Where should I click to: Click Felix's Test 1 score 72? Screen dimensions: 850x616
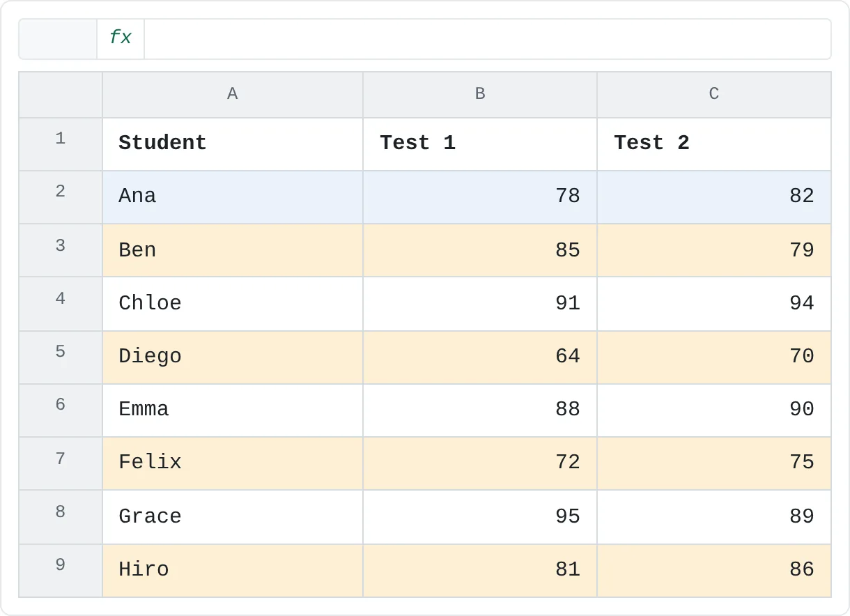coord(480,463)
